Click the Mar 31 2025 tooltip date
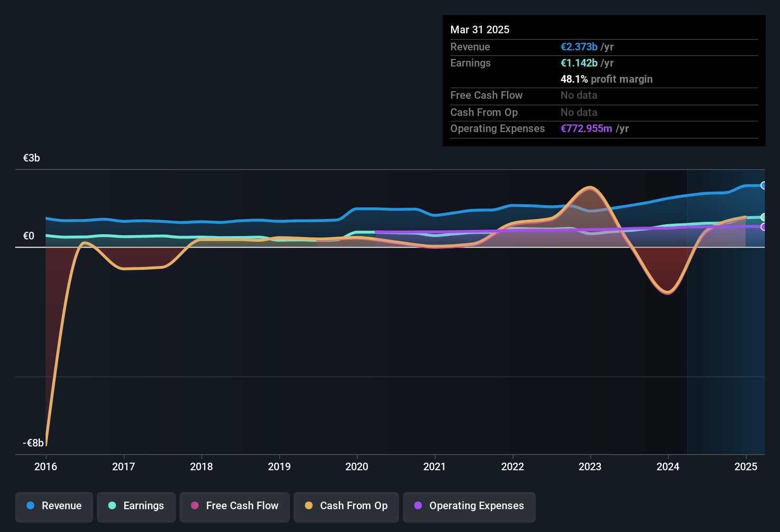The image size is (780, 532). point(480,29)
